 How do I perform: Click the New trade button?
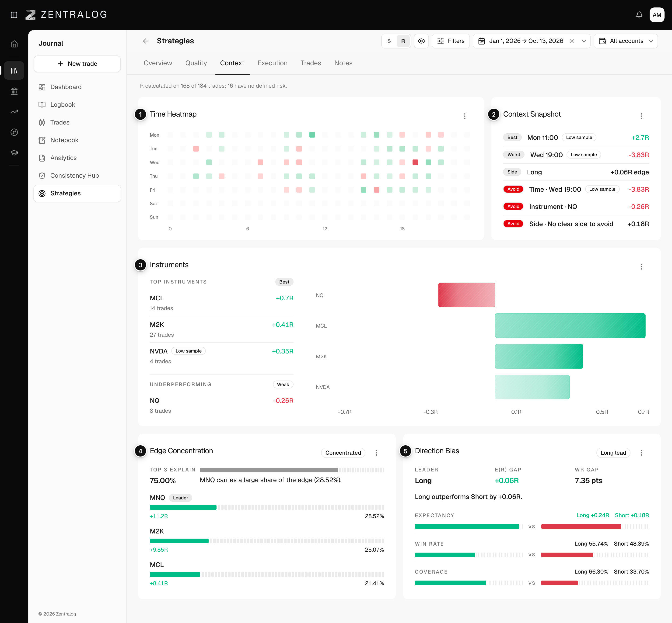coord(77,64)
